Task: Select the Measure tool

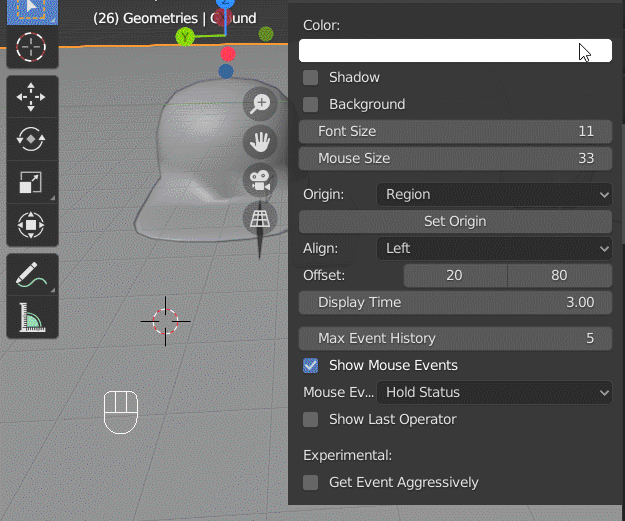Action: 32,317
